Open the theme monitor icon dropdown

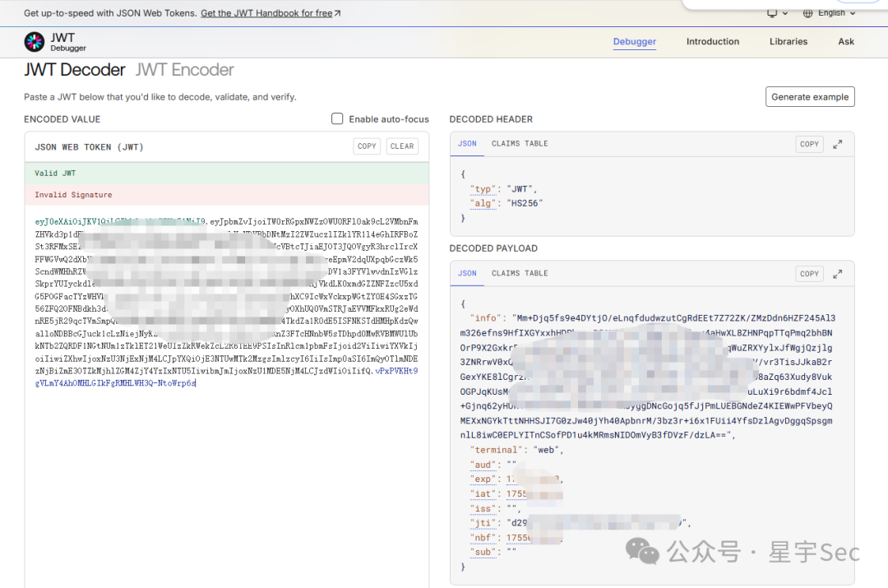pos(777,13)
